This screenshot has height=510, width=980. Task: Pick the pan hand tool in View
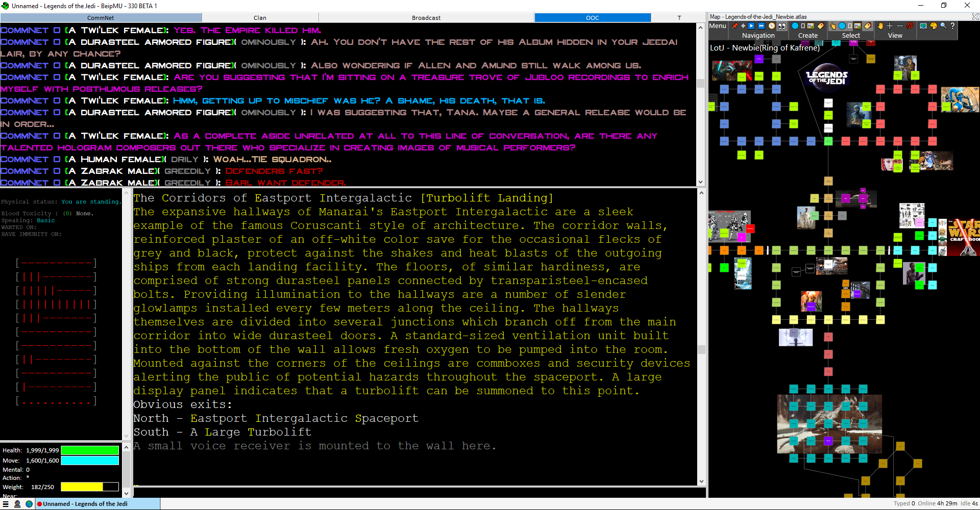coord(880,26)
